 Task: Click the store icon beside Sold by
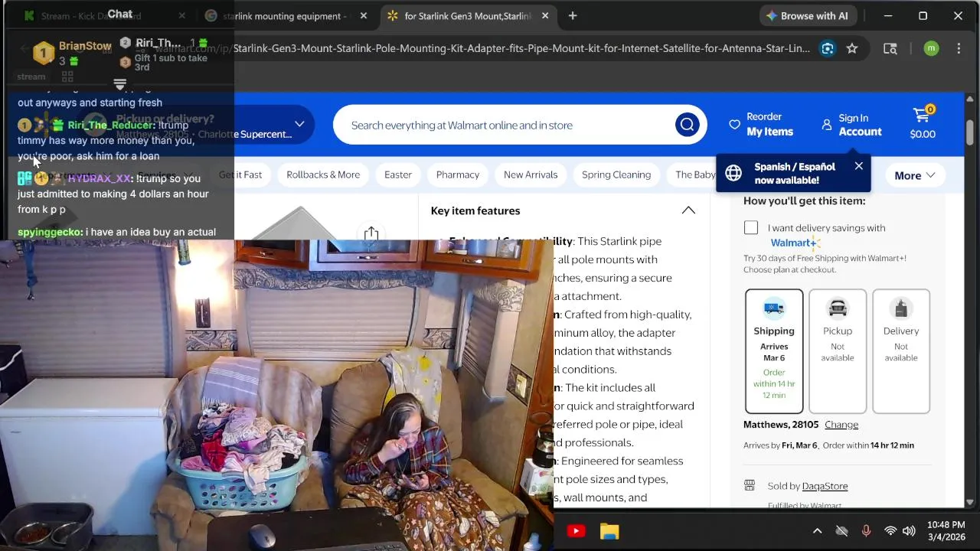click(x=750, y=485)
